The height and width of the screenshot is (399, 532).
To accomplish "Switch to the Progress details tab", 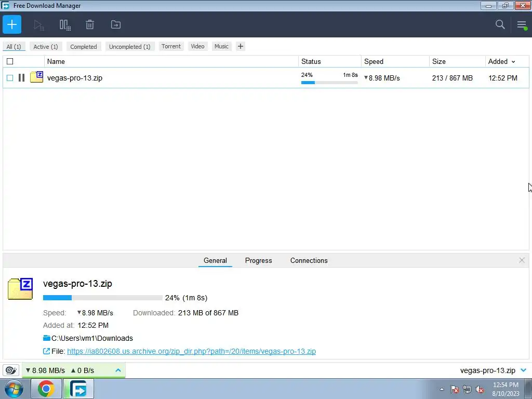I will click(x=259, y=261).
